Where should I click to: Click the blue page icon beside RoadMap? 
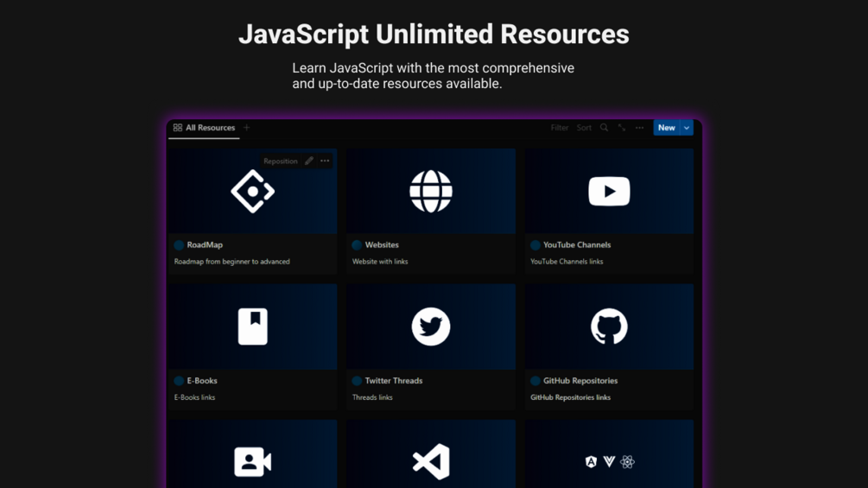(179, 245)
